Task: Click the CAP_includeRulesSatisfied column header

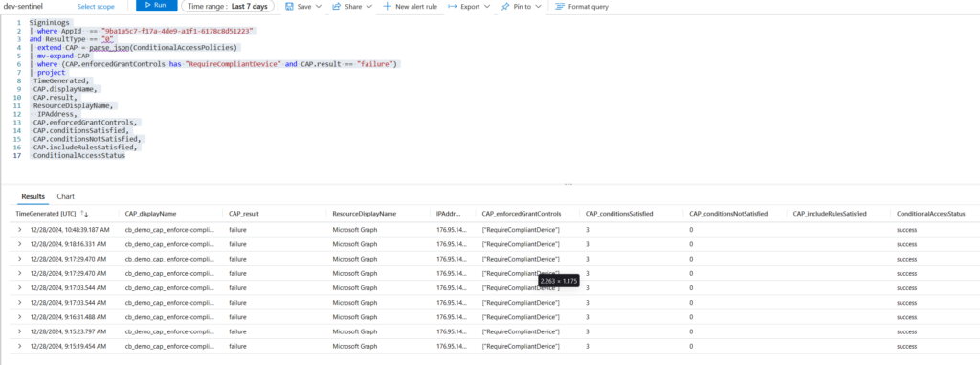Action: click(830, 214)
